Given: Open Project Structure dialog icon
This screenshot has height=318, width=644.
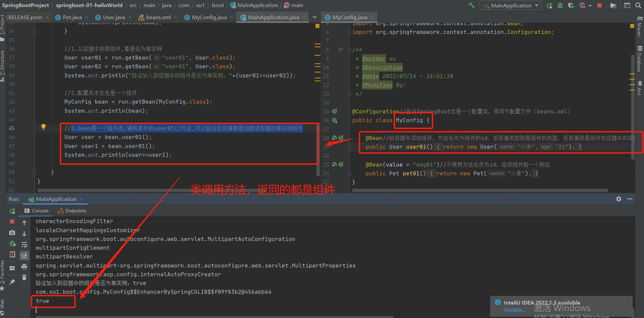Looking at the screenshot, I should click(x=613, y=5).
